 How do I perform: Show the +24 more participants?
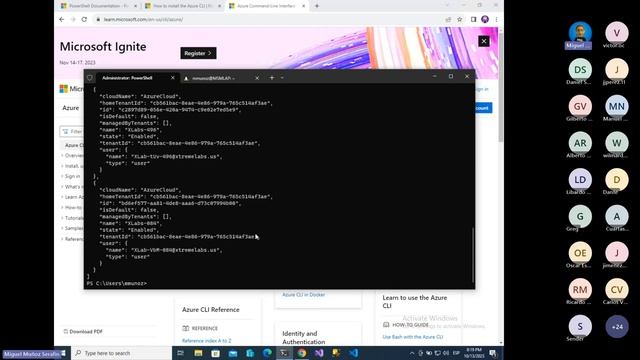click(617, 327)
